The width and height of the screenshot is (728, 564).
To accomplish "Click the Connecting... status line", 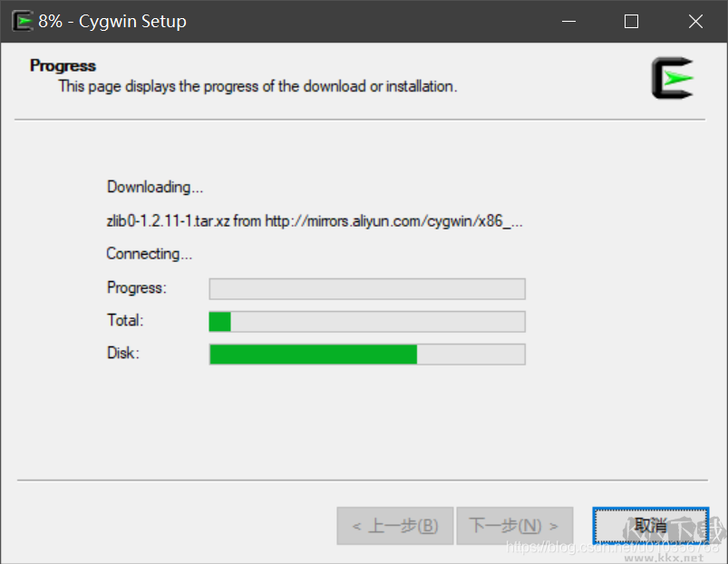I will coord(149,254).
